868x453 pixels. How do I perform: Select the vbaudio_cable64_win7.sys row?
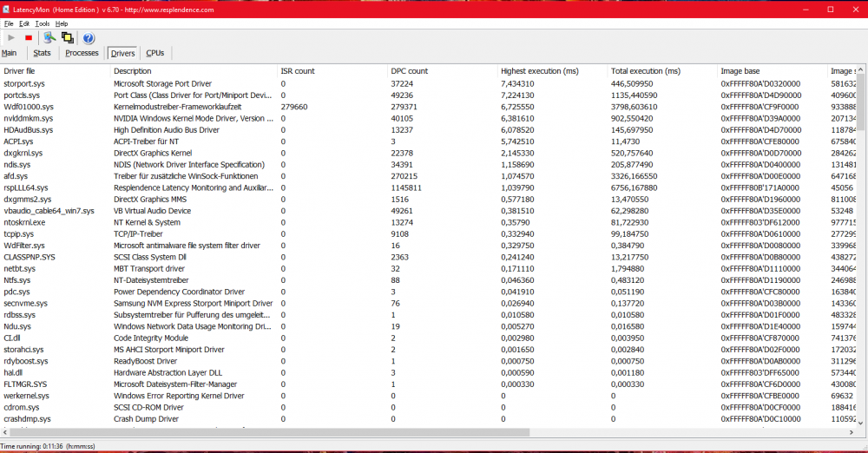[429, 211]
